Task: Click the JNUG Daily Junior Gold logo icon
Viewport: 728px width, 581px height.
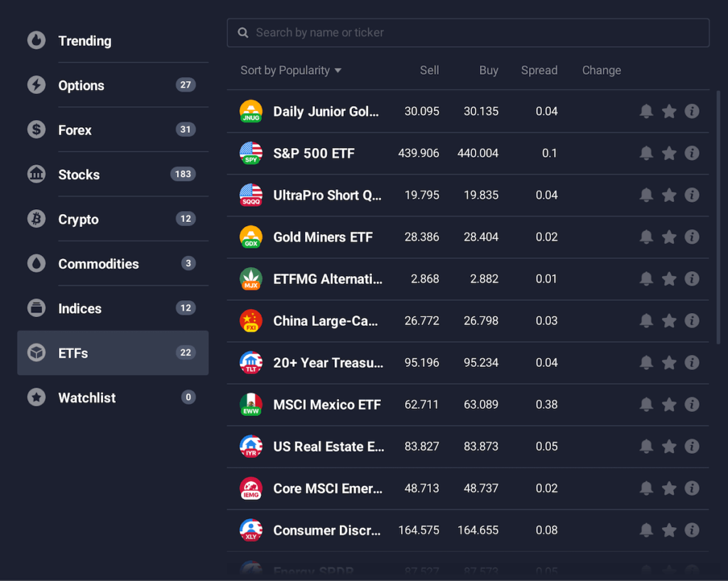Action: click(251, 111)
